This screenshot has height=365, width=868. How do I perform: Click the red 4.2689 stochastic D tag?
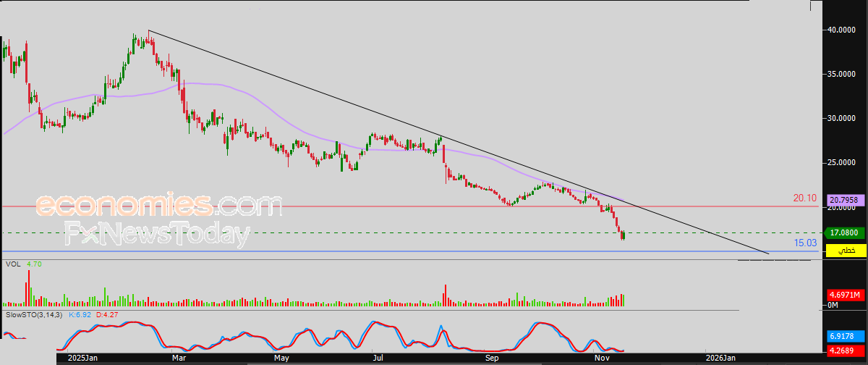pyautogui.click(x=845, y=352)
